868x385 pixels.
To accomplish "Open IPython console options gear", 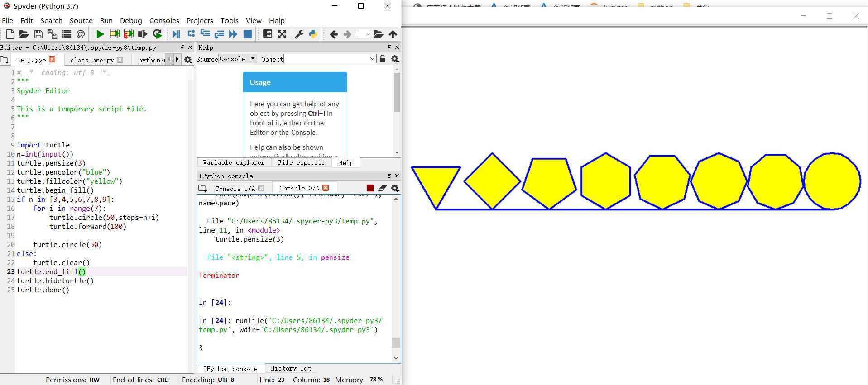I will coord(395,188).
